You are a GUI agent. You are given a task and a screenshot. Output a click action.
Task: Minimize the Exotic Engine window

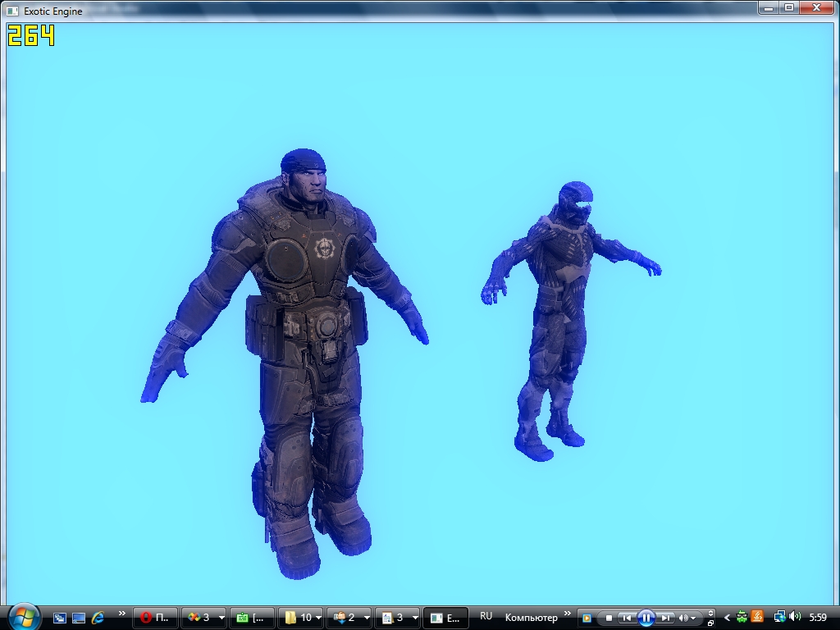769,8
